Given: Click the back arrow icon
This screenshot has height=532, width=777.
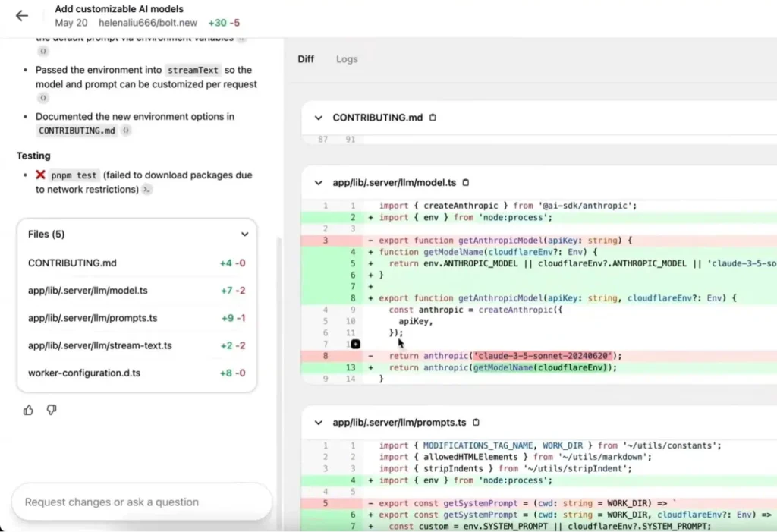Looking at the screenshot, I should tap(21, 16).
